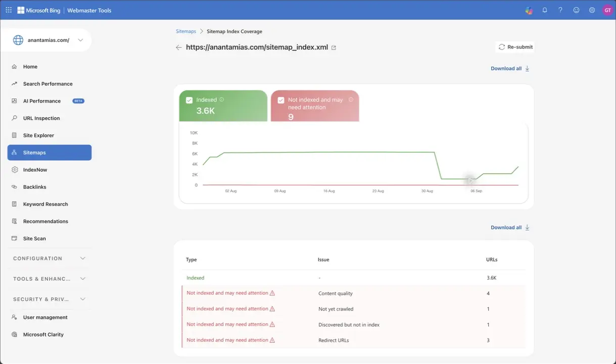Open the Not yet crawled issue row
Image resolution: width=616 pixels, height=364 pixels.
tap(354, 309)
